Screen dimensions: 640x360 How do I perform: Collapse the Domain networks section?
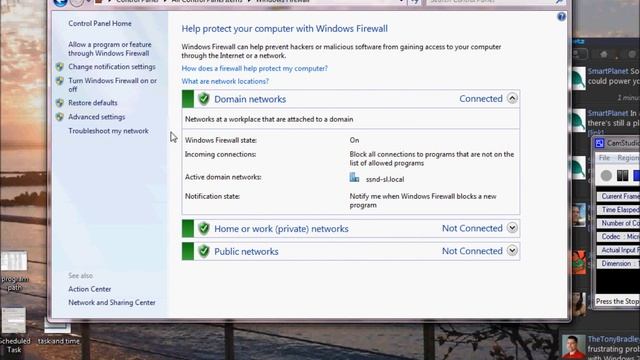click(512, 98)
